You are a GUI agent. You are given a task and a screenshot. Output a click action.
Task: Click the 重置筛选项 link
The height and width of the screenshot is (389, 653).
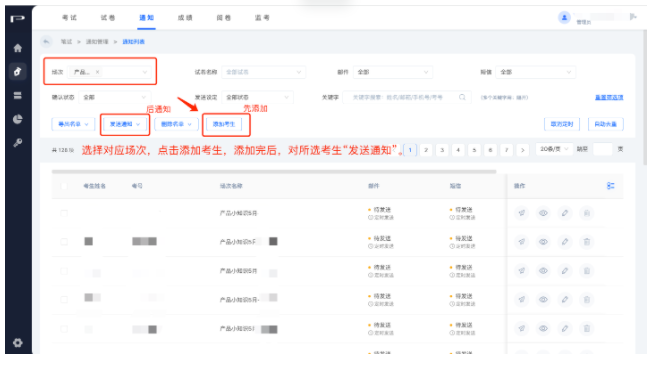point(609,97)
